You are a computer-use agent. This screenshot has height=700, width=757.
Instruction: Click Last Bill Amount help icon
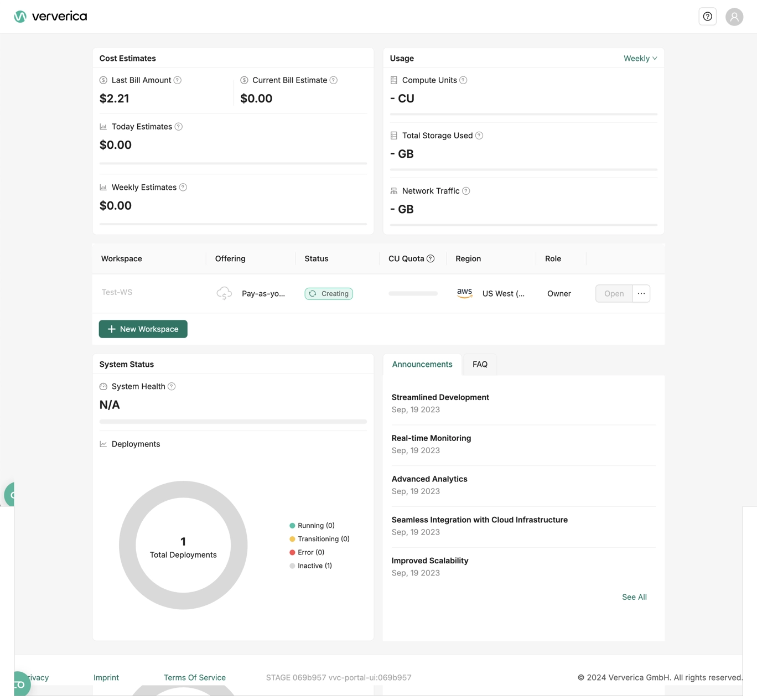tap(178, 80)
